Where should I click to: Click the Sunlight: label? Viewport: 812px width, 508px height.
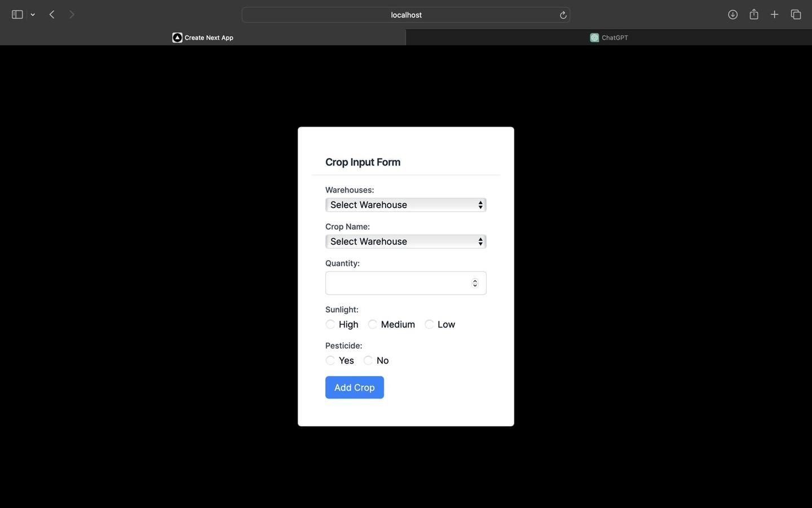[x=342, y=310]
